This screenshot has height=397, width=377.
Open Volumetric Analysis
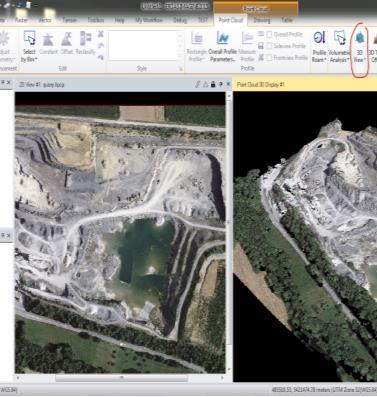coord(339,46)
